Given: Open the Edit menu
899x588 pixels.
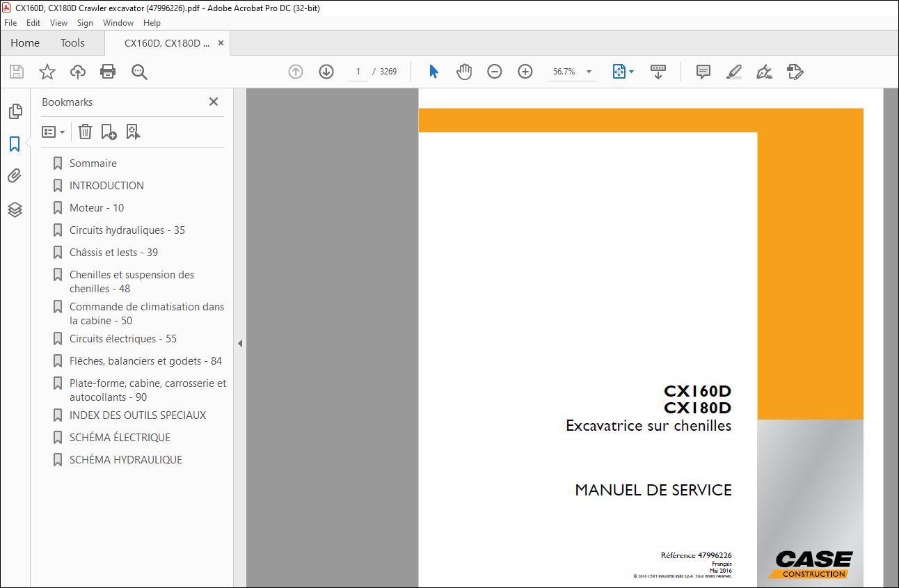Looking at the screenshot, I should point(33,23).
